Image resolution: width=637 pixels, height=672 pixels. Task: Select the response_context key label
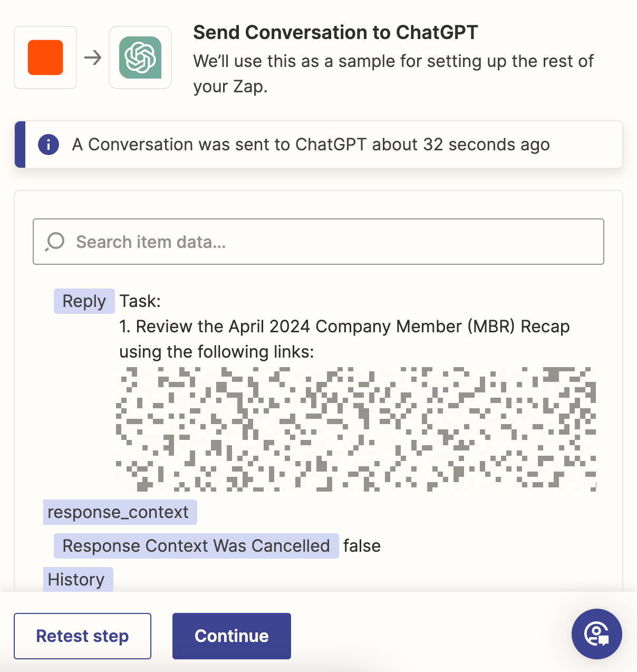click(x=120, y=512)
